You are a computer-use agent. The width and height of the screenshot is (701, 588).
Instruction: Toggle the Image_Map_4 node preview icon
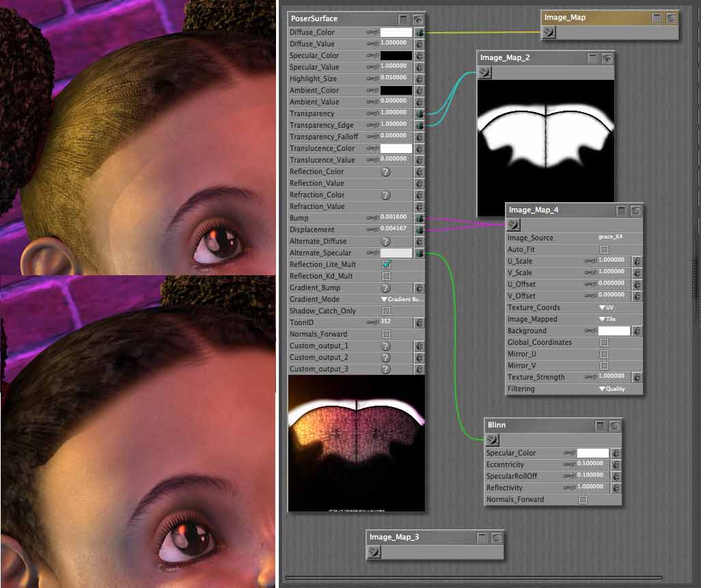click(635, 210)
